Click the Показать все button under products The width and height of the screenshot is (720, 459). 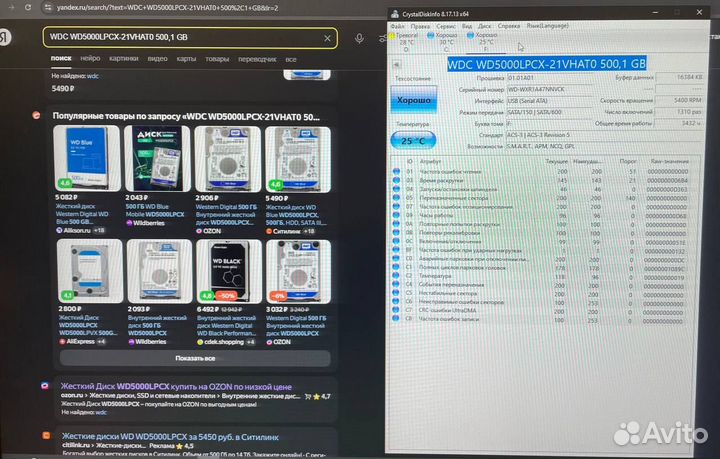pos(195,358)
